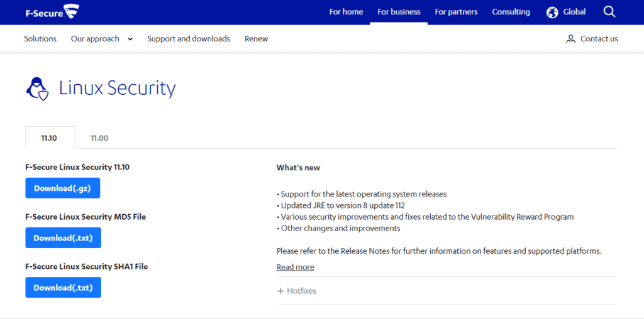Download the Linux Security .gz package
The image size is (644, 319).
pos(62,188)
